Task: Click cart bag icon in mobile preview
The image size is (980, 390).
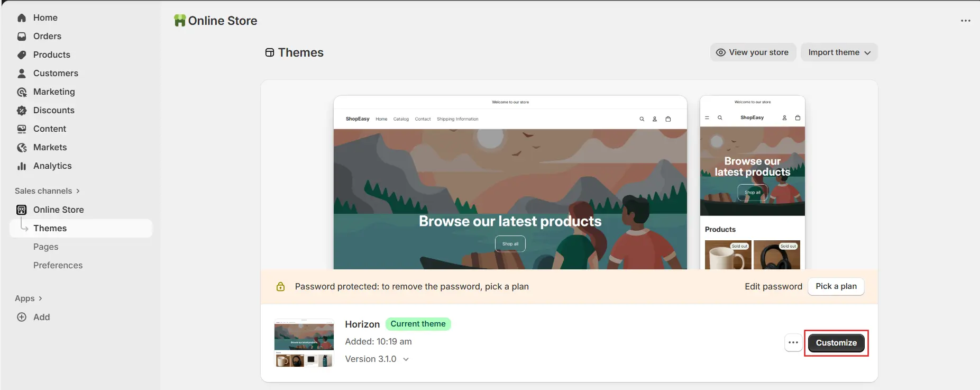Action: [x=798, y=117]
